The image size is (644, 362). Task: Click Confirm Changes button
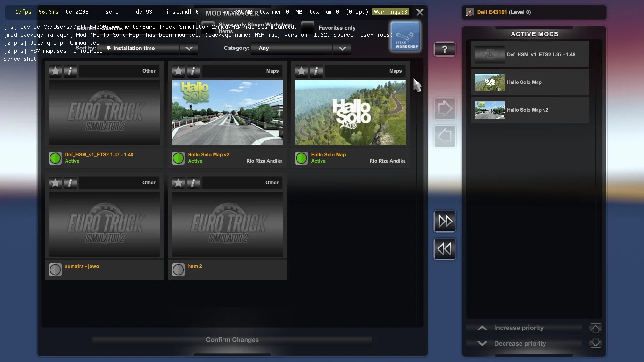click(x=232, y=340)
